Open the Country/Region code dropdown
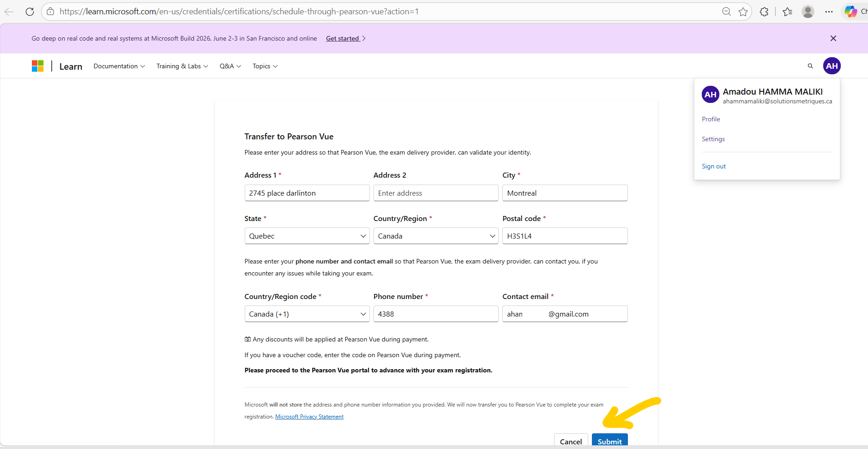This screenshot has width=868, height=449. (x=307, y=314)
